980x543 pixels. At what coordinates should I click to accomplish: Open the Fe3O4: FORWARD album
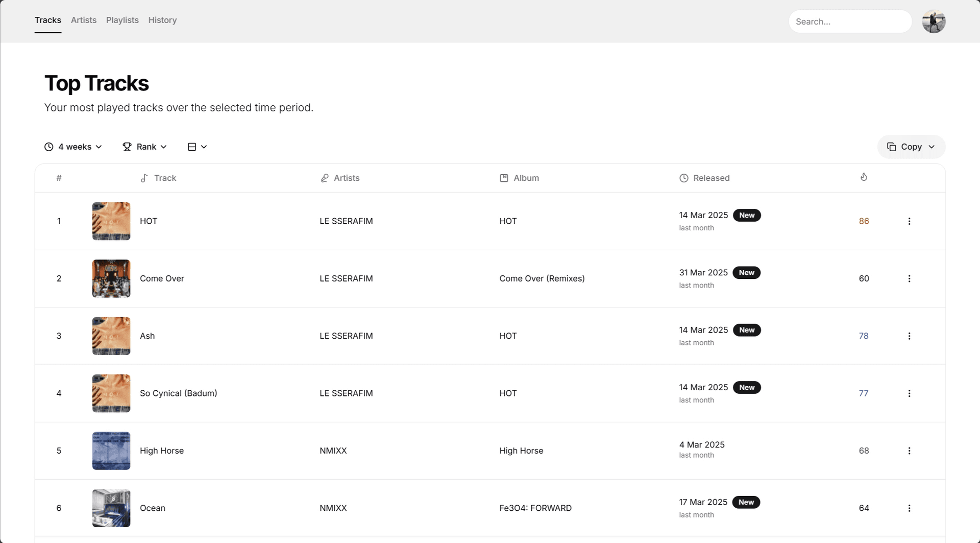(x=535, y=508)
